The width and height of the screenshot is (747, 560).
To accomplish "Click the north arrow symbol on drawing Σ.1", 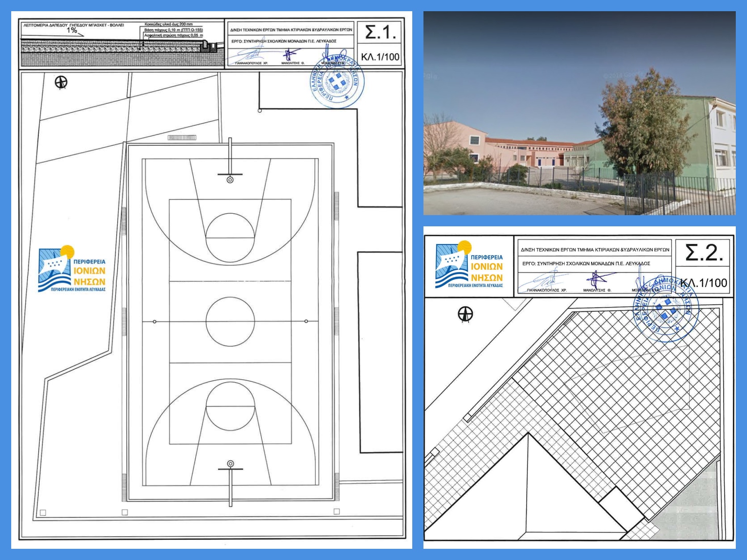I will [x=61, y=83].
